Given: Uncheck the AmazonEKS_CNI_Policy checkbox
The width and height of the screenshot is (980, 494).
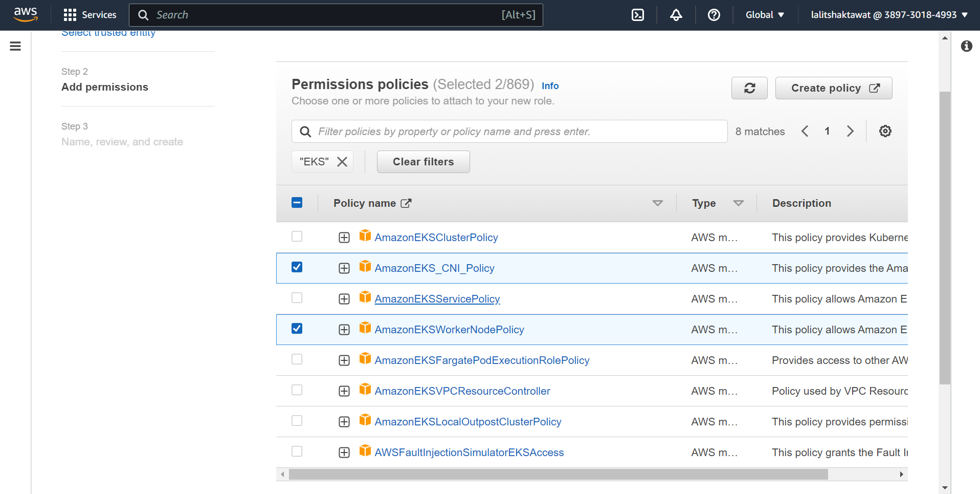Looking at the screenshot, I should [297, 267].
